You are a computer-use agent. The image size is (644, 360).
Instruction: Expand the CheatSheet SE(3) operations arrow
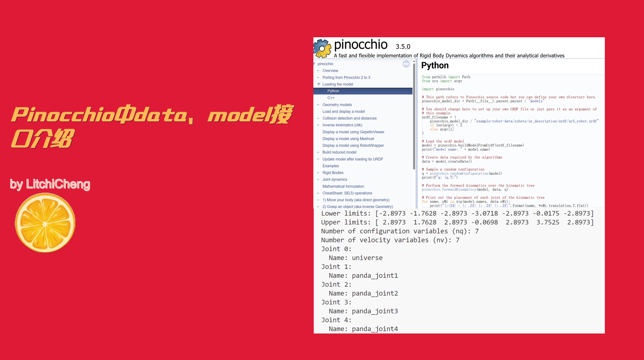coord(318,193)
